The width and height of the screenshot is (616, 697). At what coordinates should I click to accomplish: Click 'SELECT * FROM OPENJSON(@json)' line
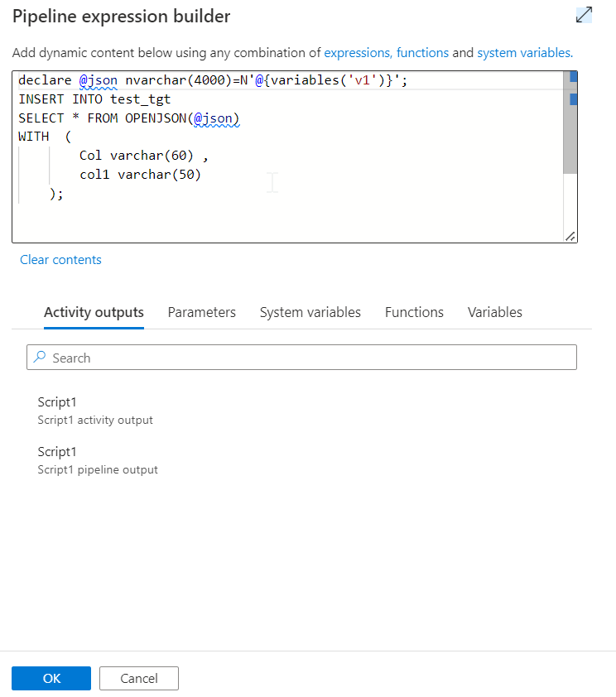(129, 118)
